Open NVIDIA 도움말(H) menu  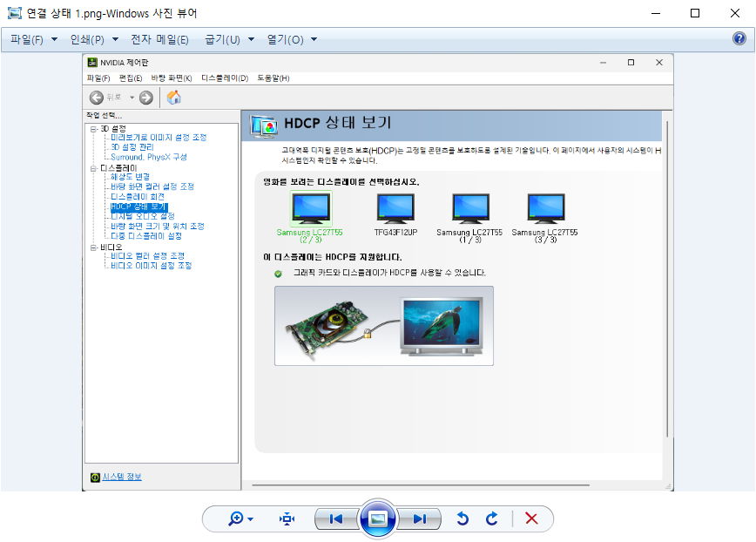click(273, 78)
